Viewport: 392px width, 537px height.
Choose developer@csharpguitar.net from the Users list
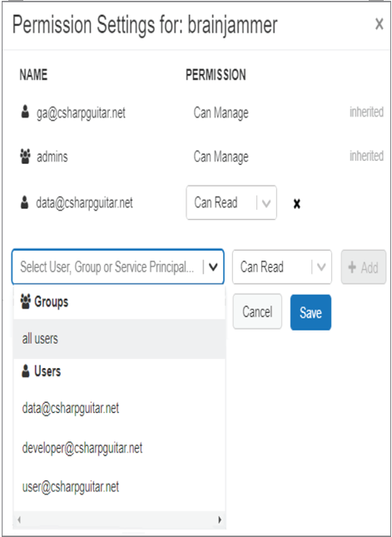[x=119, y=448]
